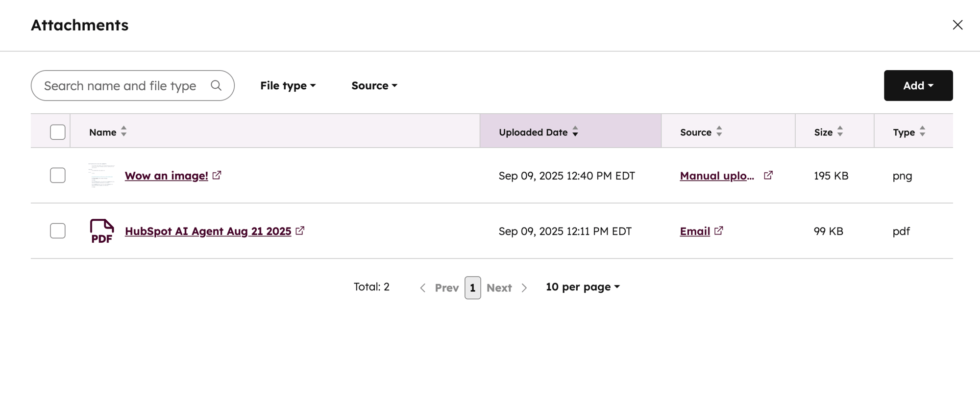
Task: Check the 'HubSpot AI Agent' row checkbox
Action: (x=57, y=231)
